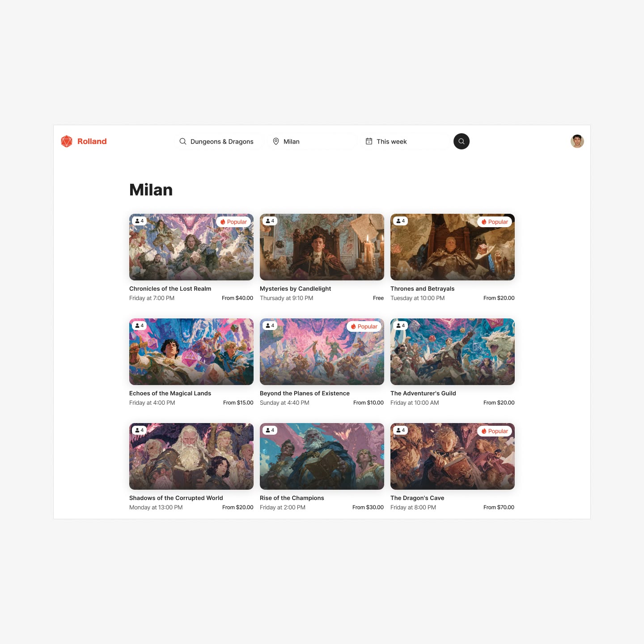Open the Mysteries by Candlelight title

[296, 289]
